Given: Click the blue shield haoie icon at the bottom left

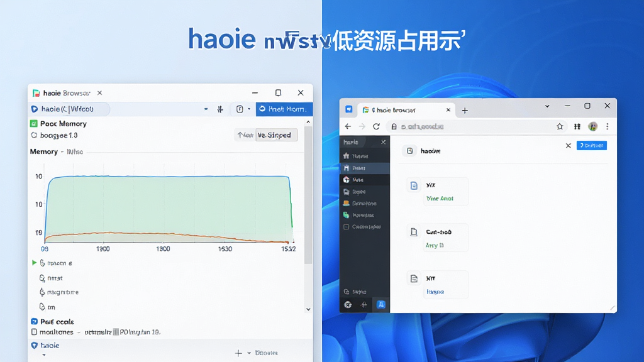Looking at the screenshot, I should 35,346.
